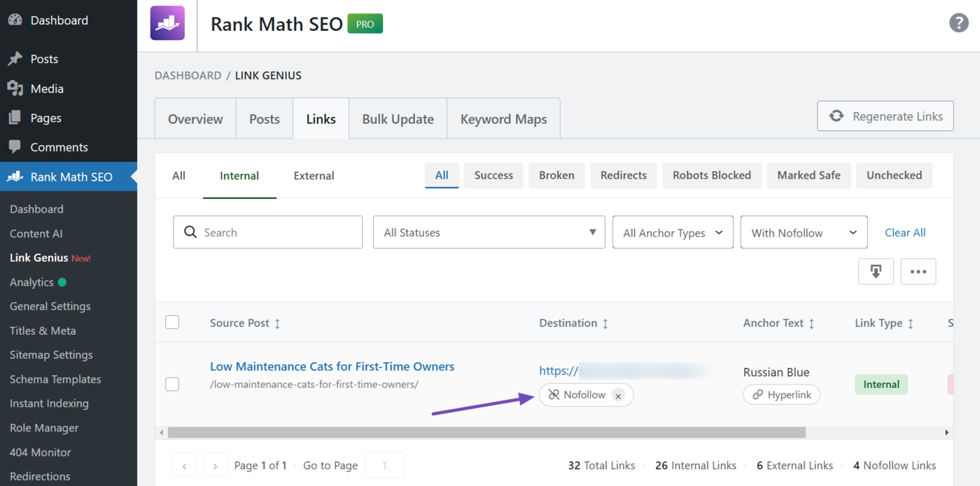The height and width of the screenshot is (486, 980).
Task: Click the Regenerate Links button
Action: 885,116
